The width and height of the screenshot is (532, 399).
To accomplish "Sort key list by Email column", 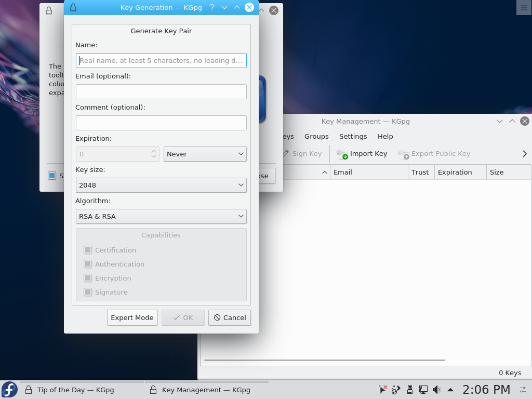I will coord(369,172).
